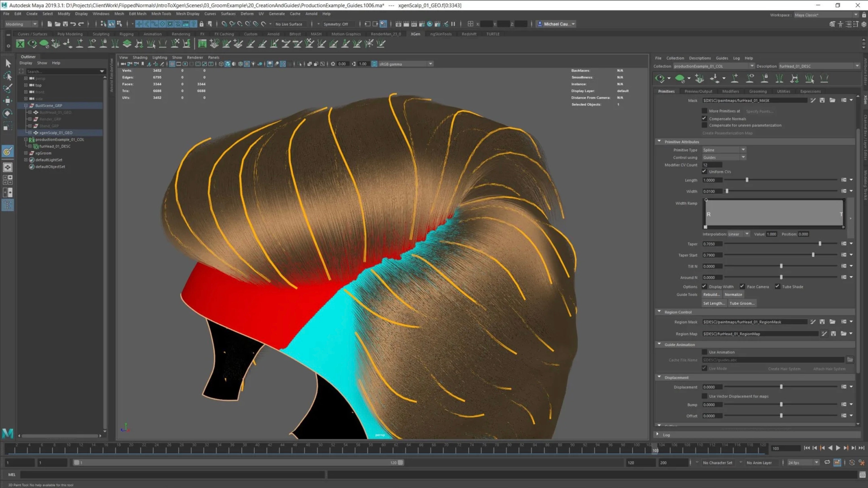
Task: Click the preview eye icon in XGen panel
Action: (x=660, y=78)
